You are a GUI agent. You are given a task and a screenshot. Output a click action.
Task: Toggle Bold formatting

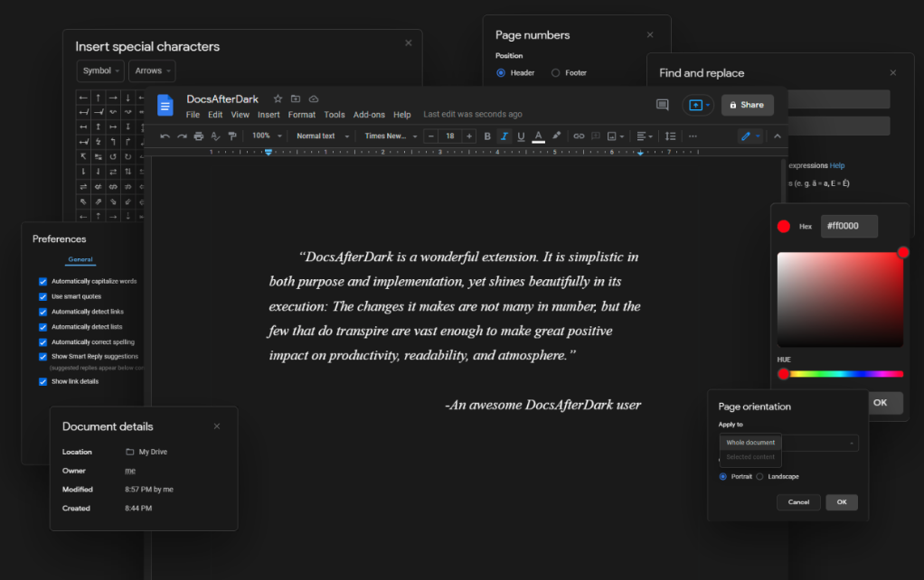point(487,136)
